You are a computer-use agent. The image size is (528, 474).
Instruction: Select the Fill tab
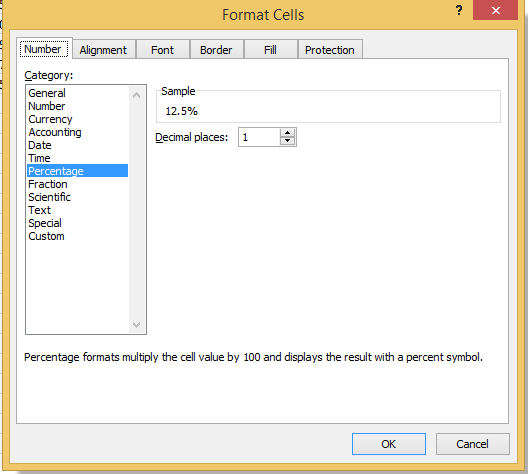point(270,50)
